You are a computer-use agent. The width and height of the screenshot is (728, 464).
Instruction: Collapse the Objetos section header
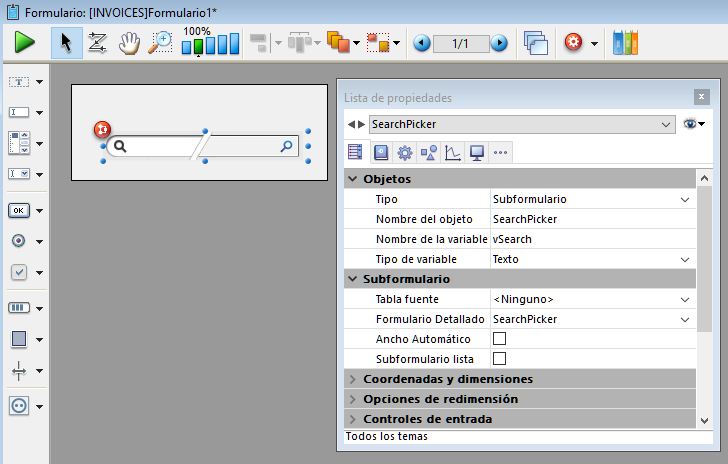coord(353,179)
